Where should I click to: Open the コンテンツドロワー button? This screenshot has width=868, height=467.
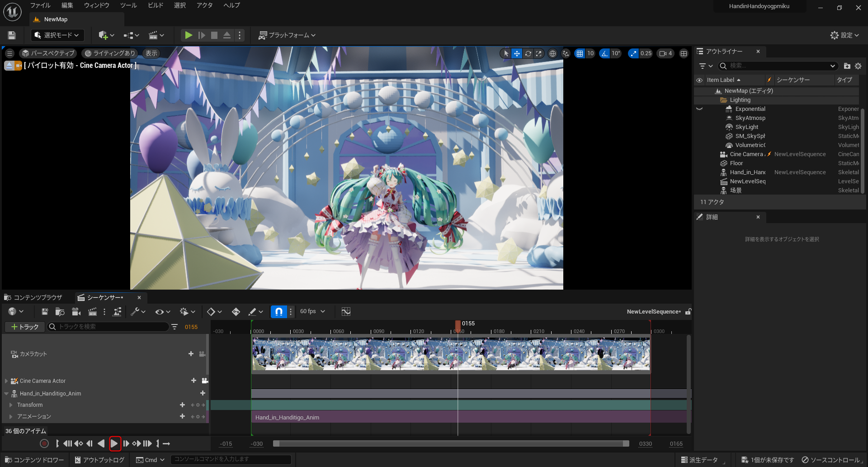pos(34,460)
